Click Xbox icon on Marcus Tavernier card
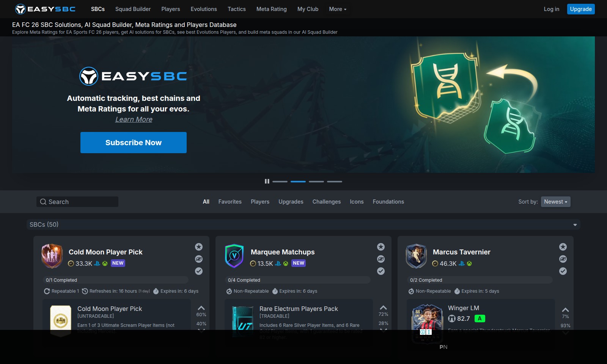The height and width of the screenshot is (364, 607). pos(469,264)
